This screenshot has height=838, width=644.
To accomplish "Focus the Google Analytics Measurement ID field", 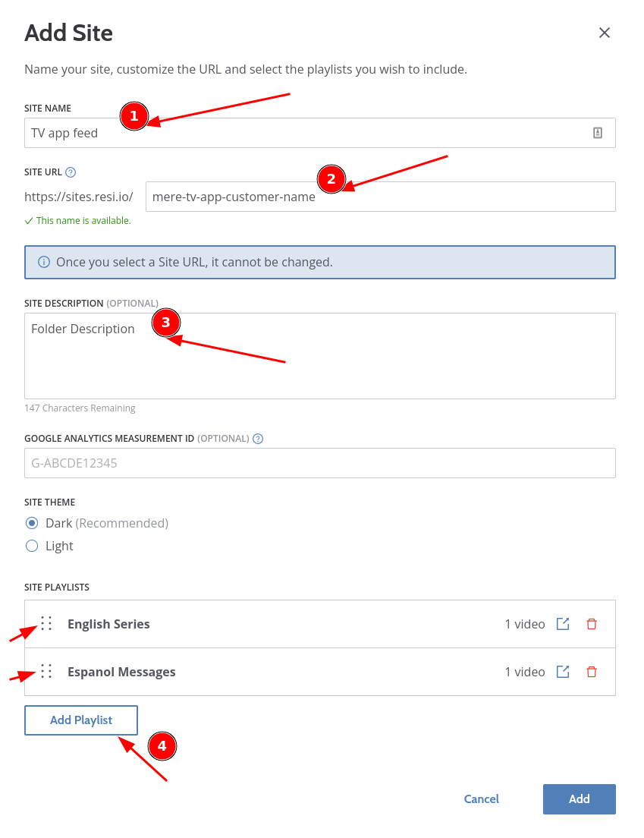I will click(319, 463).
